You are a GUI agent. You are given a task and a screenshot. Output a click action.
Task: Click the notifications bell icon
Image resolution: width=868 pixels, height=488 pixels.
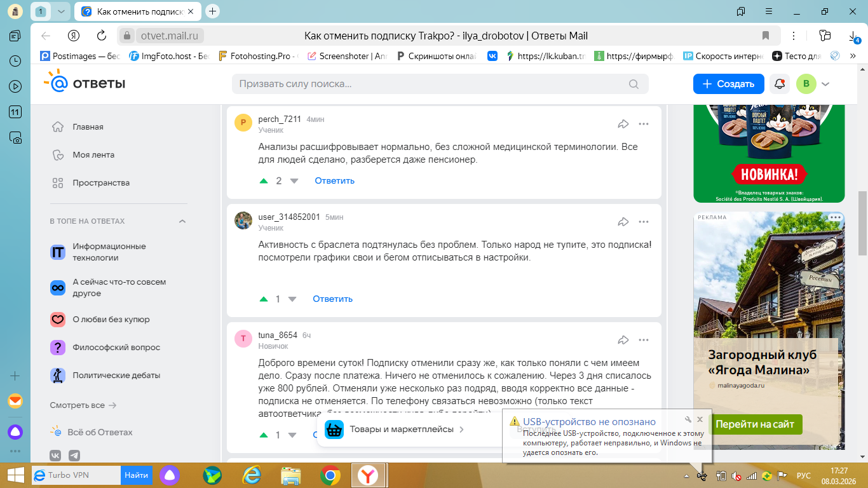click(779, 84)
